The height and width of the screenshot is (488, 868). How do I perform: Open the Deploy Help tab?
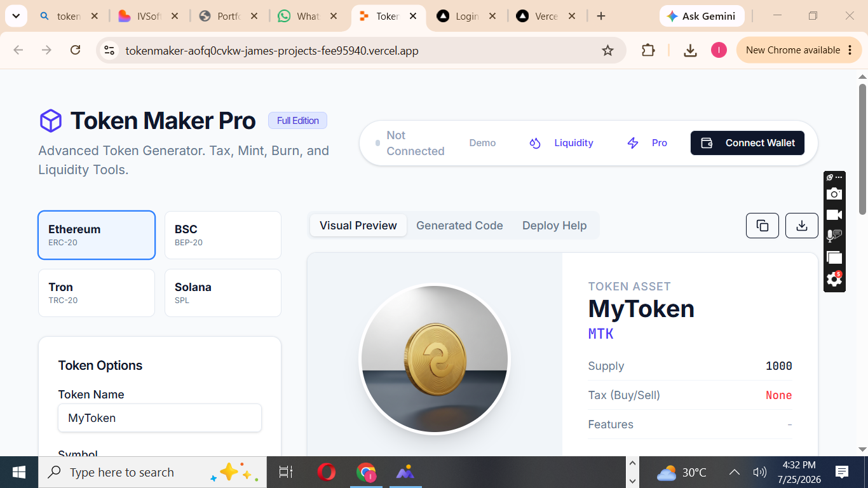coord(555,226)
